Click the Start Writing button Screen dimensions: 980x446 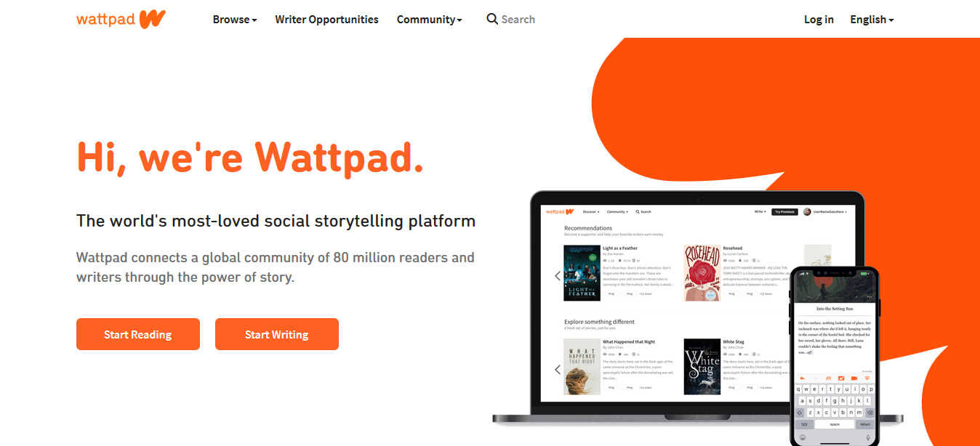tap(277, 334)
